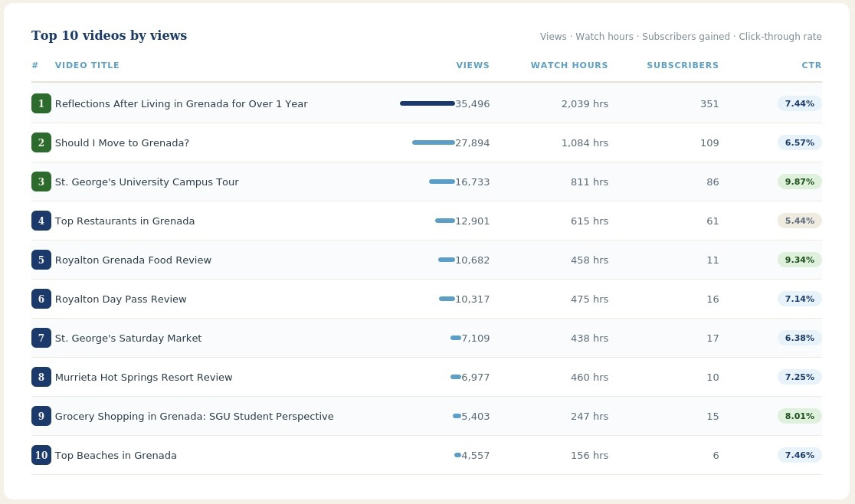The image size is (855, 504).
Task: Sort by SUBSCRIBERS column header
Action: (x=683, y=65)
